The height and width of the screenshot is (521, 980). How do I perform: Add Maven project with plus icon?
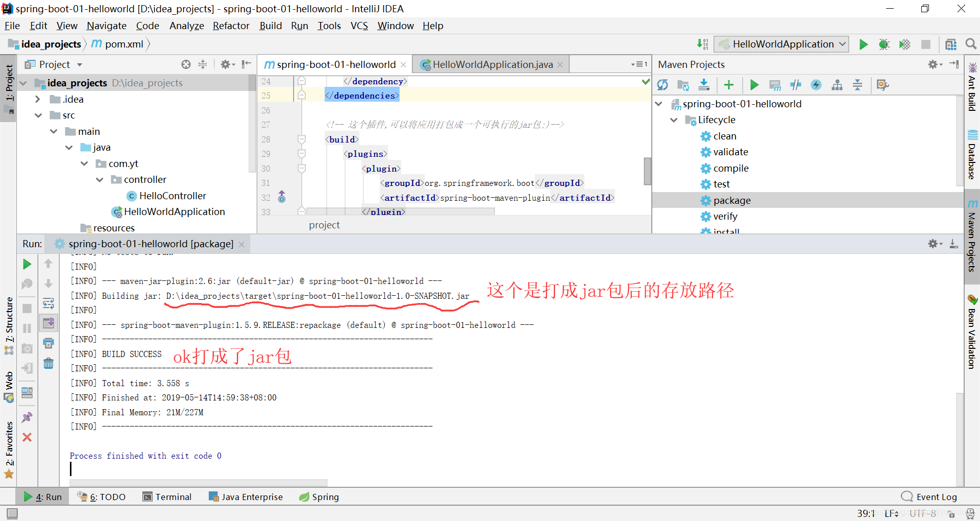coord(729,85)
